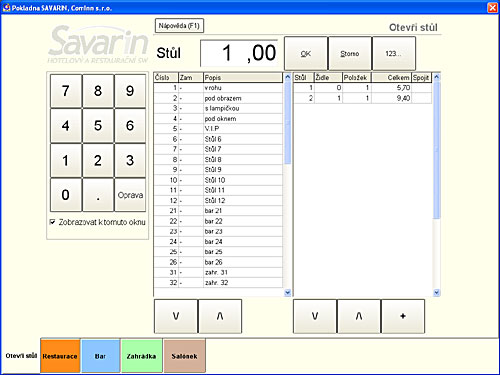Cancel with the Storno button
This screenshot has height=375, width=500.
[350, 53]
